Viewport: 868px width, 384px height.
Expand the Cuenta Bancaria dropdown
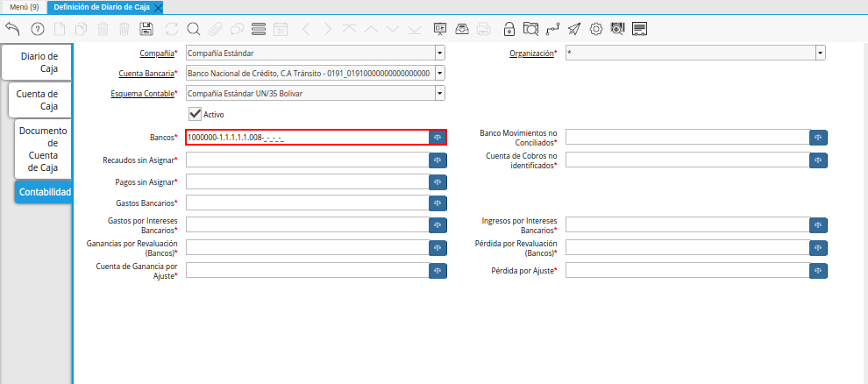point(439,73)
